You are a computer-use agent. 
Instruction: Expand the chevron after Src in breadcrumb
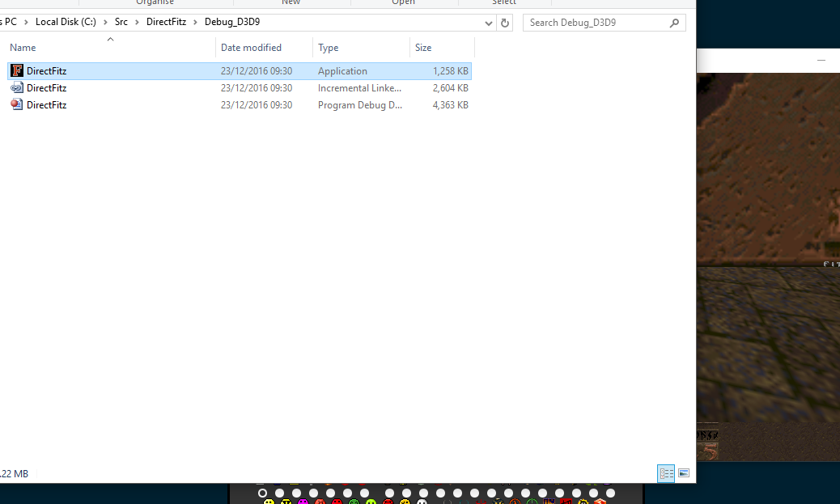pos(137,23)
